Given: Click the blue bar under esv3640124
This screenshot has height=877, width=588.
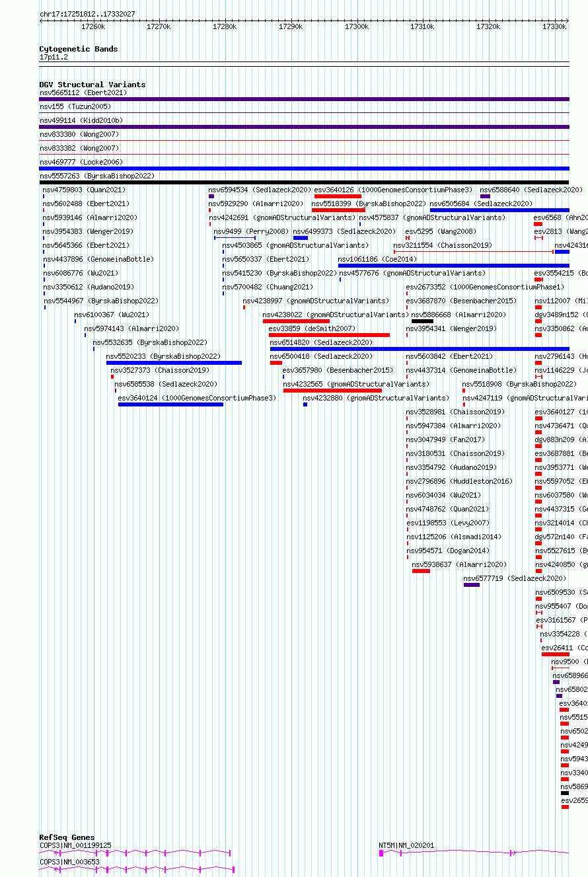Looking at the screenshot, I should point(170,404).
